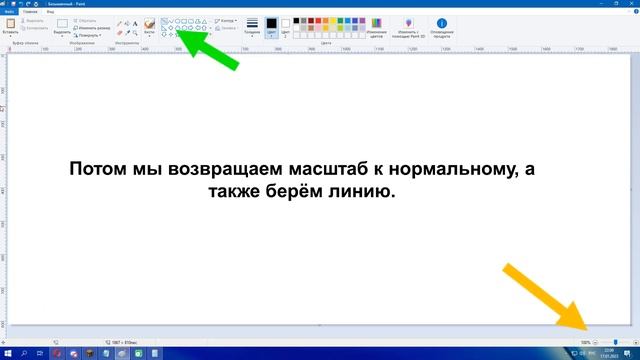Image resolution: width=640 pixels, height=360 pixels.
Task: Click the 100% zoom level text
Action: (586, 342)
